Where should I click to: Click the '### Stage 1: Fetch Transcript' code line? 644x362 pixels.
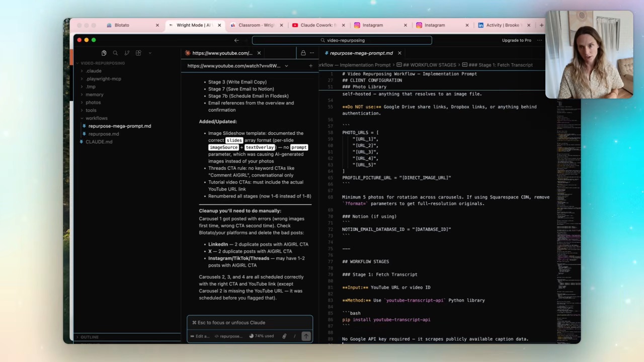tap(380, 275)
